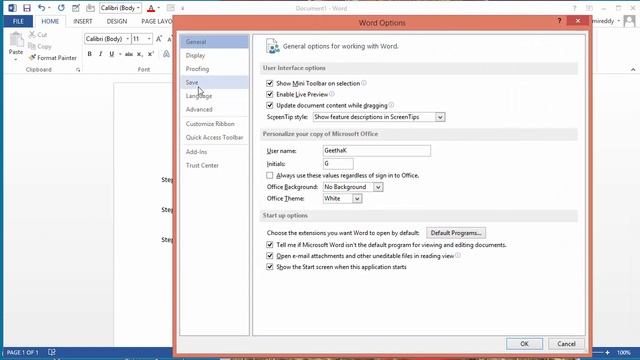Select the Proofing category
Viewport: 640px width, 360px height.
coord(214,69)
